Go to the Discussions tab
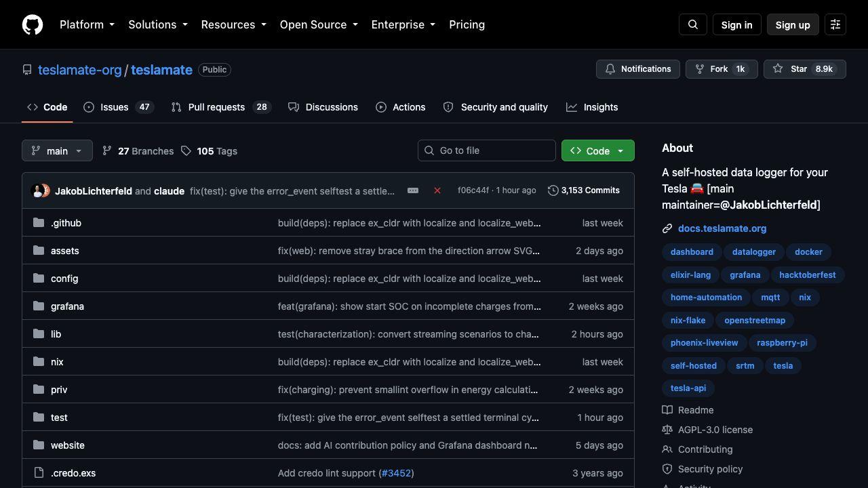The width and height of the screenshot is (868, 488). [323, 107]
